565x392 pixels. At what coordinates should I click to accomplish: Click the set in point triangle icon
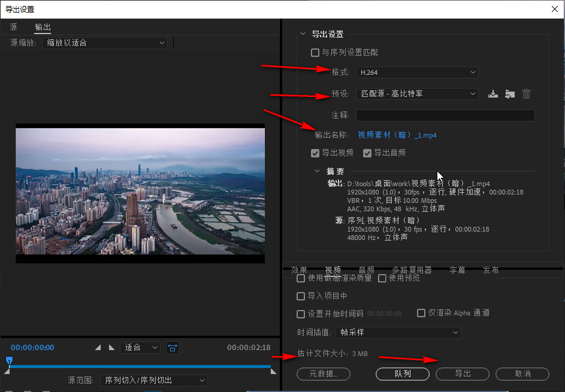(x=98, y=348)
